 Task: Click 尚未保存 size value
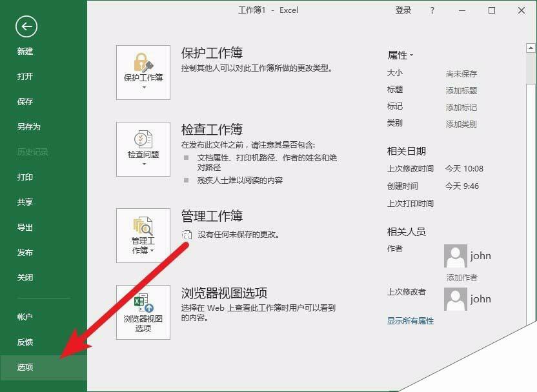coord(461,74)
